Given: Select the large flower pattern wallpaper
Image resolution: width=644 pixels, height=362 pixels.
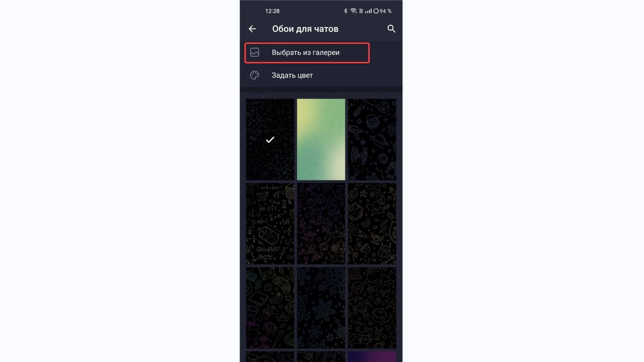Looking at the screenshot, I should point(321,308).
